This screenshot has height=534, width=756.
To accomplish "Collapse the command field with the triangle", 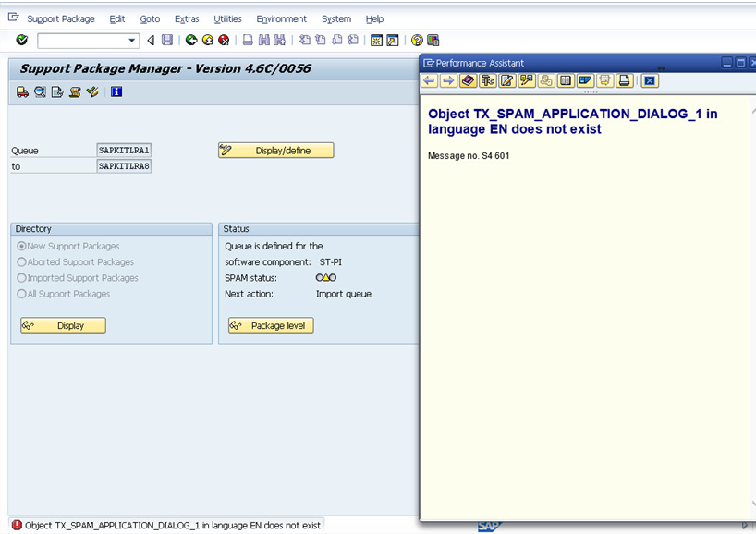I will [x=151, y=41].
